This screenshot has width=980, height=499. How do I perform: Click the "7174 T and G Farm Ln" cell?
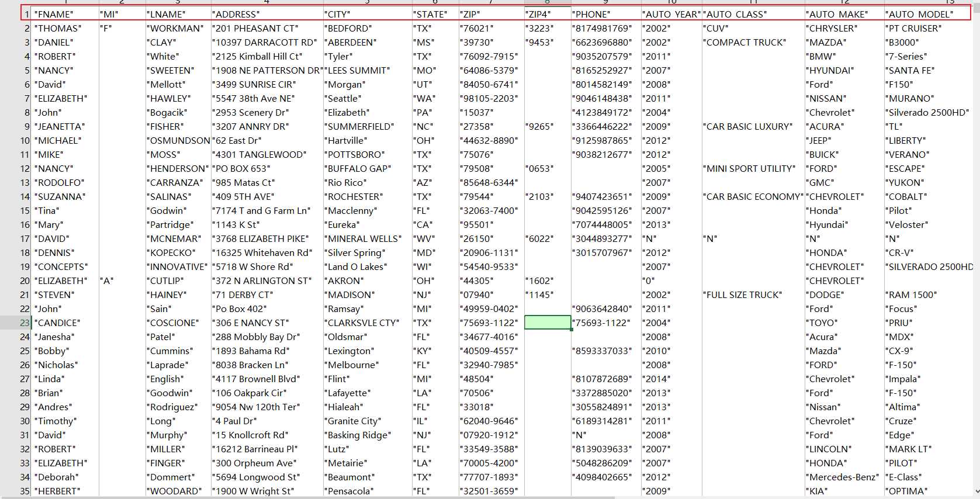[267, 210]
